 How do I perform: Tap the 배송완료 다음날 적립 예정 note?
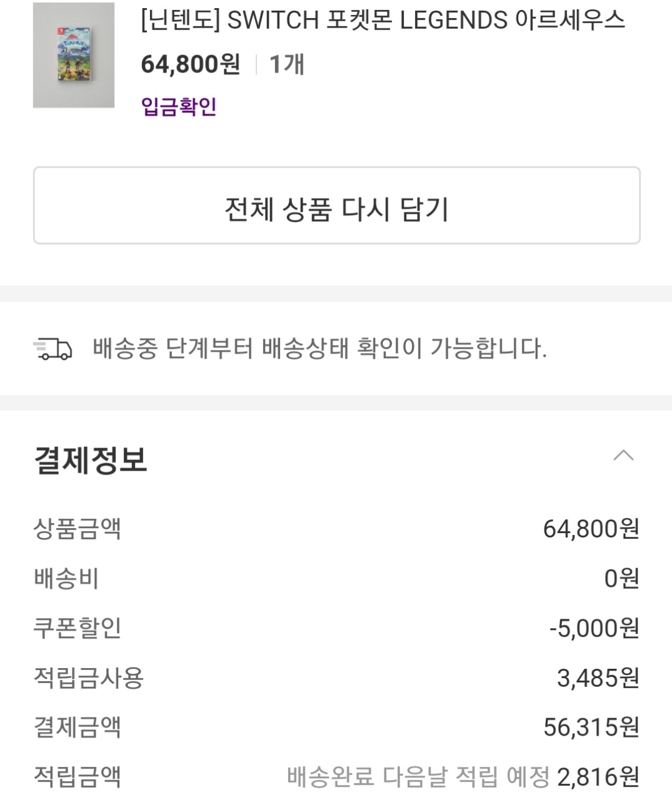(418, 777)
